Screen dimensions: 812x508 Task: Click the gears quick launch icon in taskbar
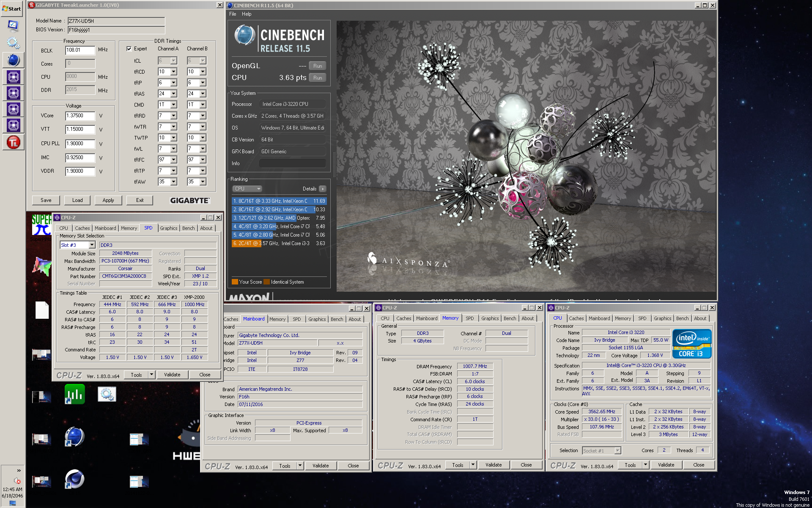(13, 42)
